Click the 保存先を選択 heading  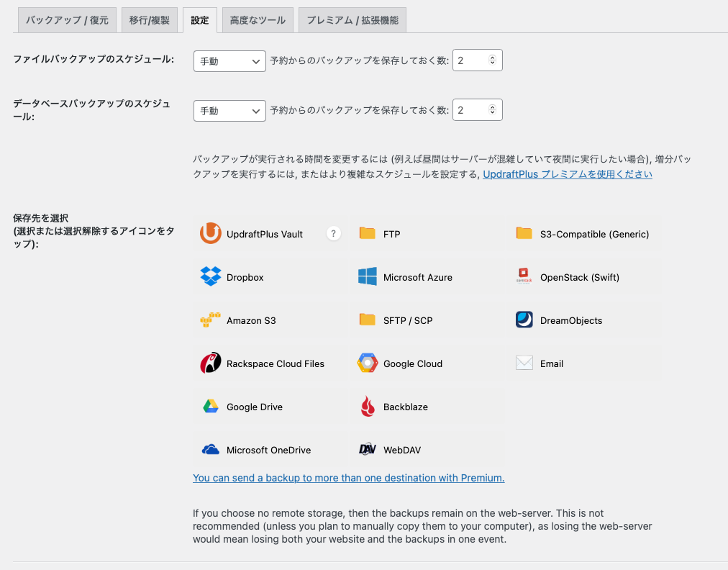coord(41,218)
